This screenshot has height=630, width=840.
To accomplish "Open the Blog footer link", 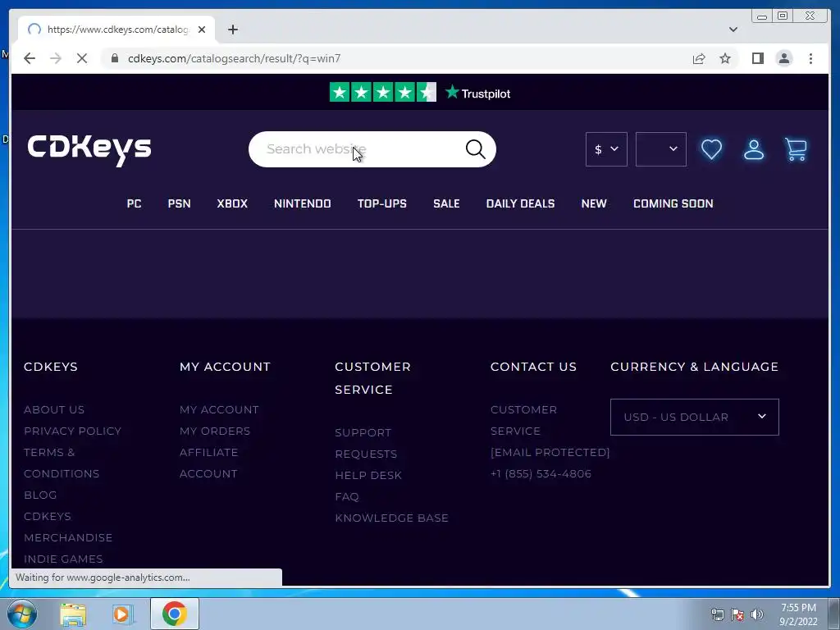I will pos(40,495).
